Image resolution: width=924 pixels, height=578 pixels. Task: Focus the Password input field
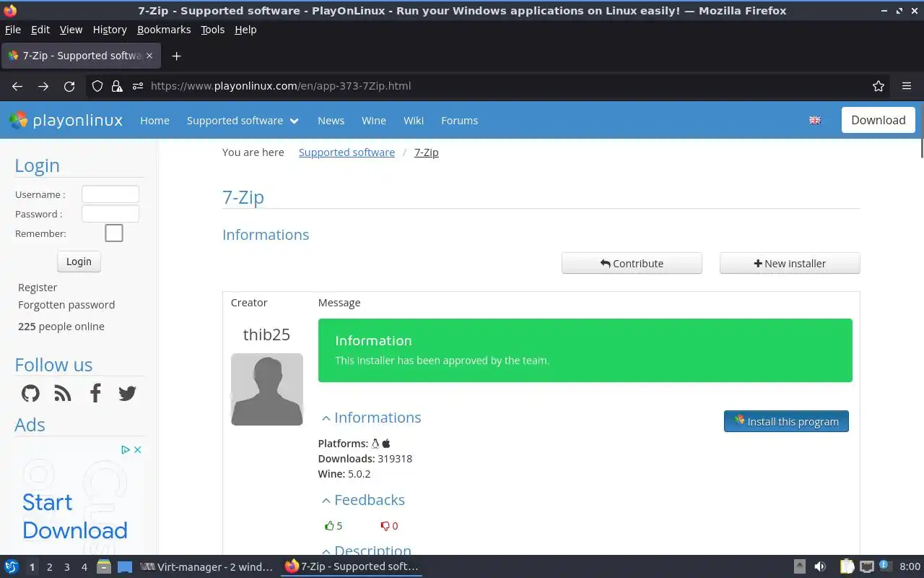pos(110,213)
